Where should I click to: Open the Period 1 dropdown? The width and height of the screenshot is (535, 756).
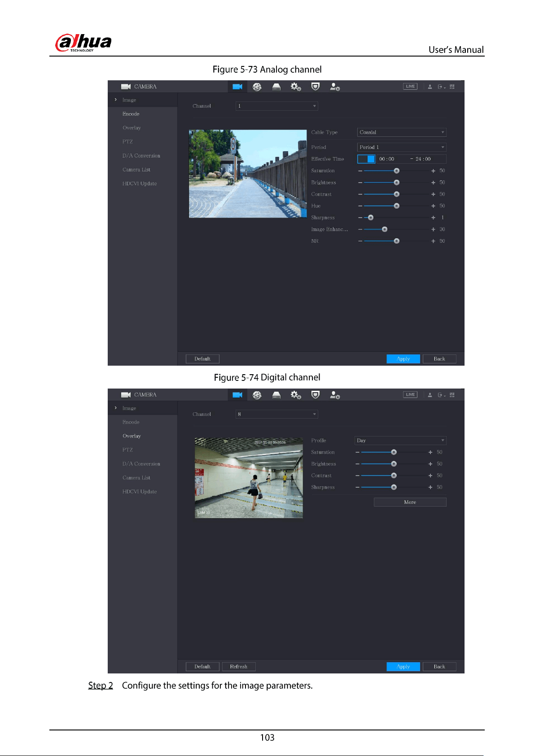click(x=402, y=147)
